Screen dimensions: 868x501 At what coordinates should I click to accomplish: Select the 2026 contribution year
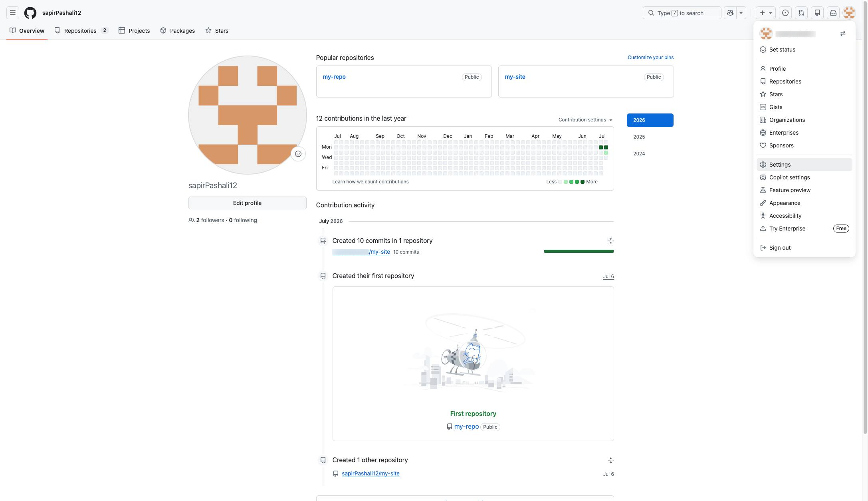point(650,120)
